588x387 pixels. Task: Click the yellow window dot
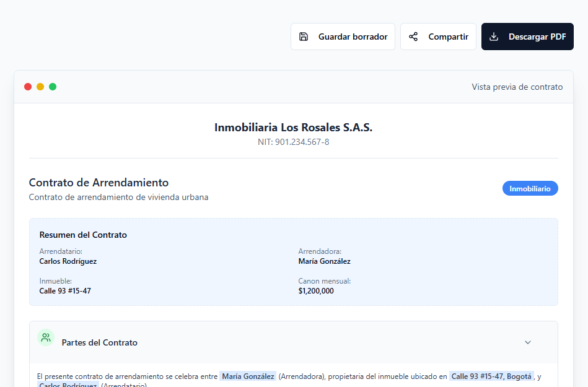point(40,87)
